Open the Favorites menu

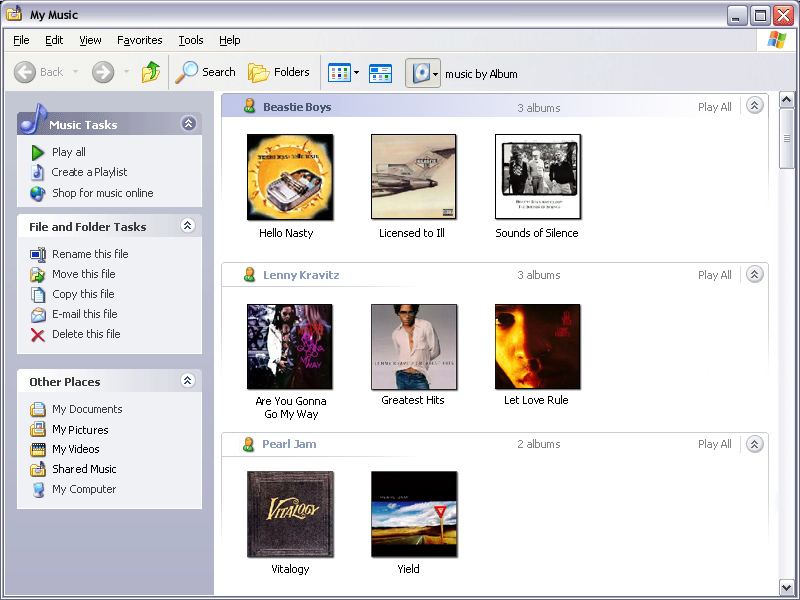click(139, 40)
